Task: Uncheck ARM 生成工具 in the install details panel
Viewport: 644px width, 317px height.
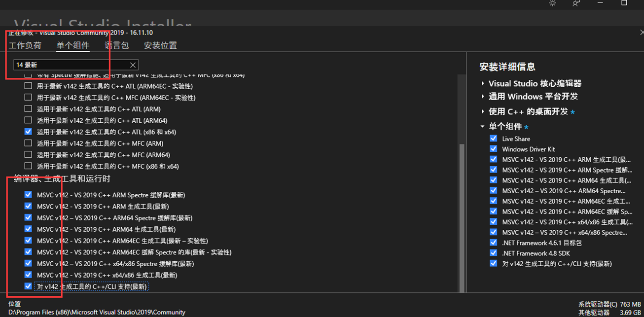Action: (x=494, y=159)
